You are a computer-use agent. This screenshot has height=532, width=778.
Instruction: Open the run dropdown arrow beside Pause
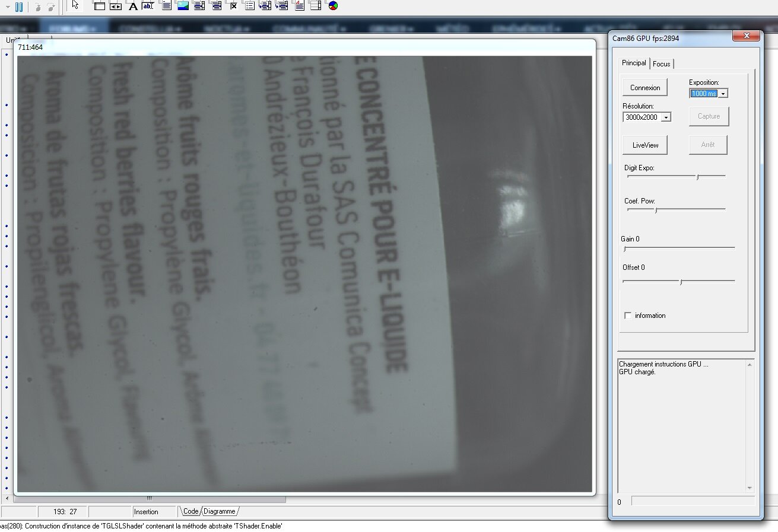[x=8, y=7]
